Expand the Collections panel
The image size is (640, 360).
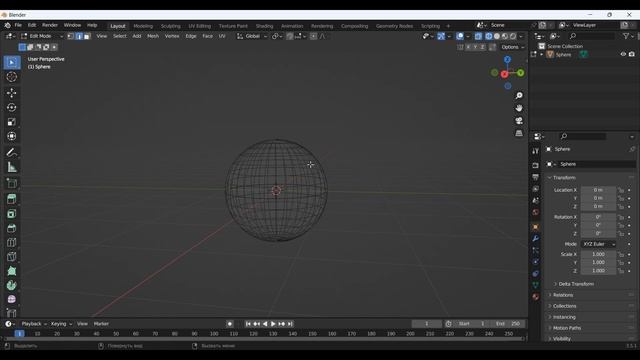pos(564,306)
